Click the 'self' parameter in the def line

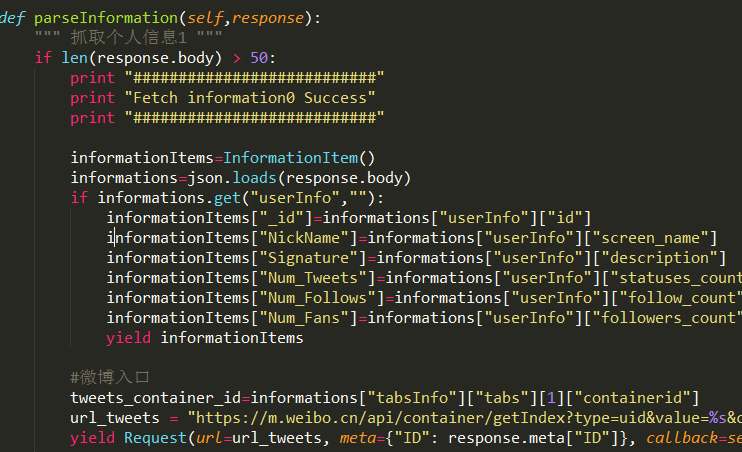click(204, 18)
